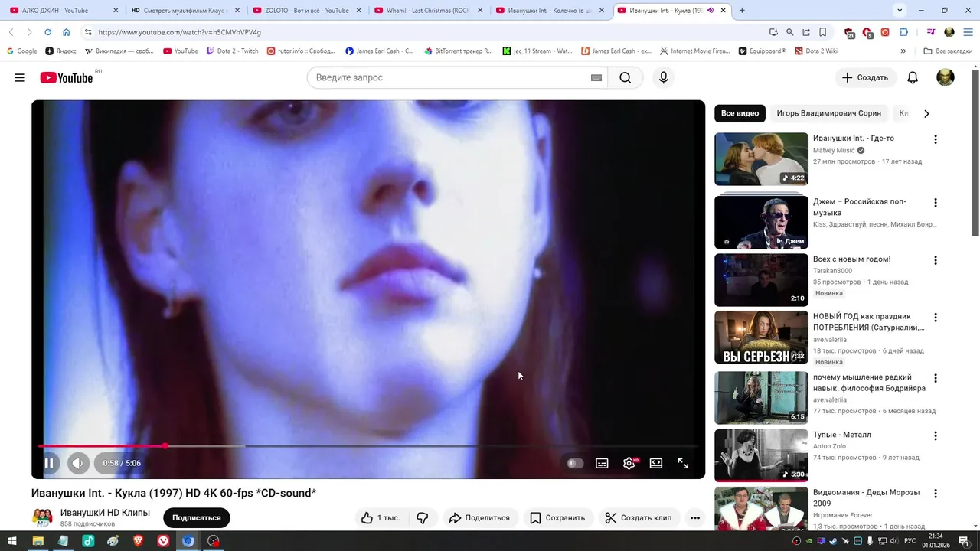Open the on-screen keyboard in search box
The height and width of the screenshot is (551, 980).
click(596, 77)
